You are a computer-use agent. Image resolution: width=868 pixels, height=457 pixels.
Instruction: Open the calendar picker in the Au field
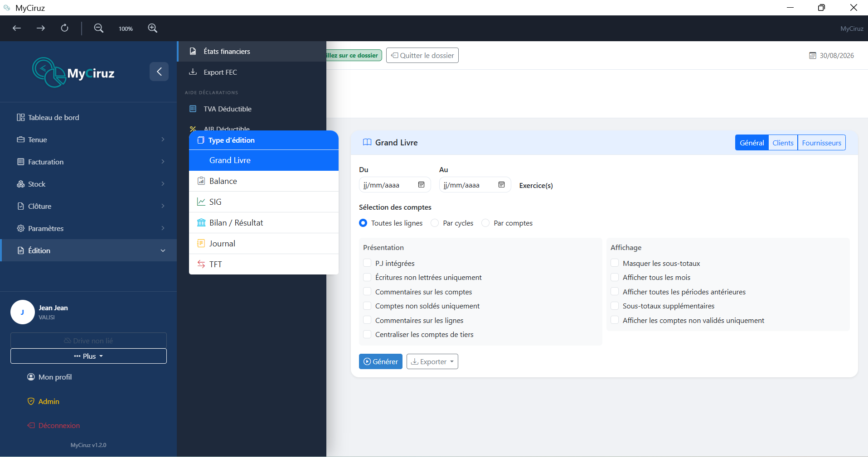(x=501, y=185)
